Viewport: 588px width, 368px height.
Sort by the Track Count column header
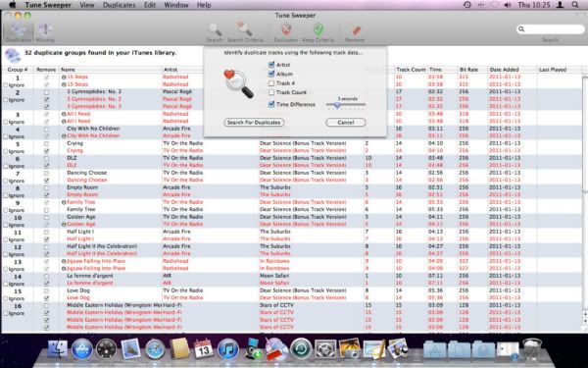pos(411,70)
